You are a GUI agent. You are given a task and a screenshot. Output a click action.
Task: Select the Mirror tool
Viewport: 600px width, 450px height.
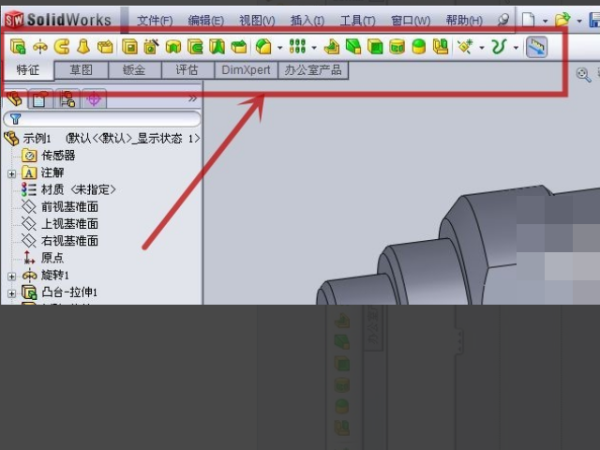440,47
